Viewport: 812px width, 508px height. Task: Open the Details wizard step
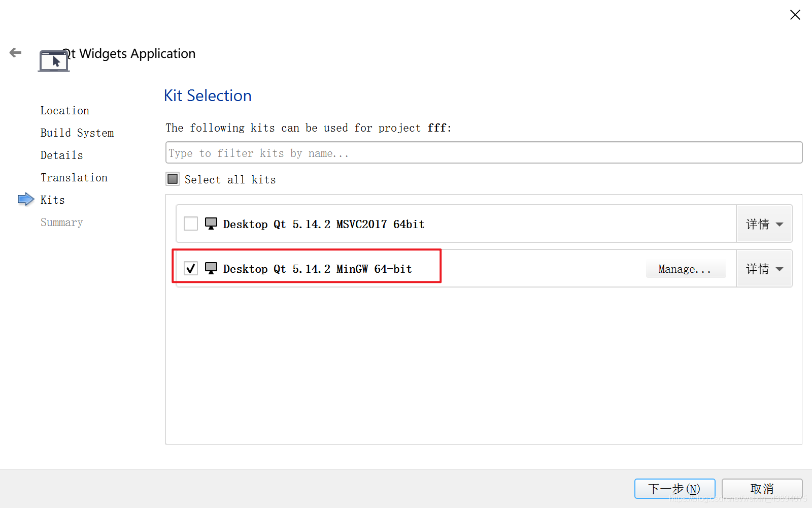(62, 155)
